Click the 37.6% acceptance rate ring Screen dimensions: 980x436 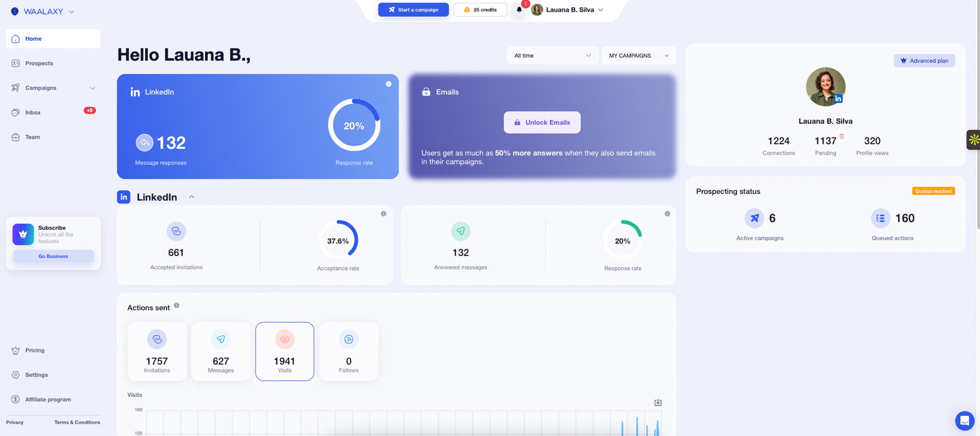click(x=338, y=240)
